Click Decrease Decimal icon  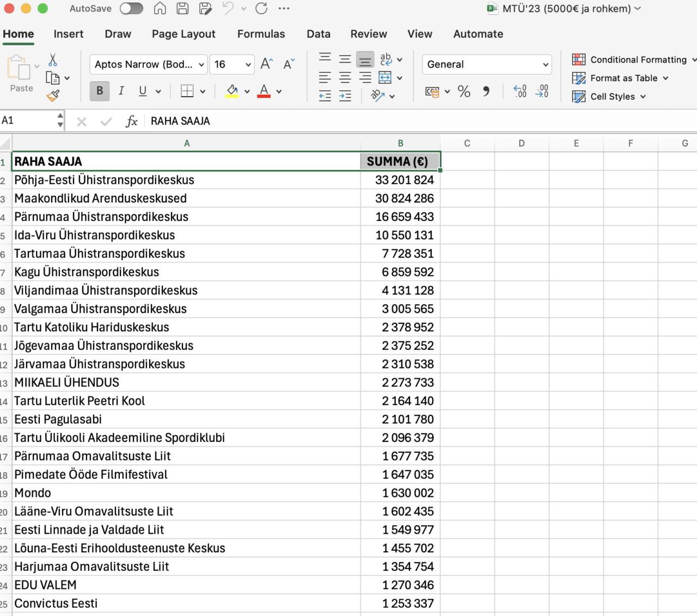[x=542, y=91]
